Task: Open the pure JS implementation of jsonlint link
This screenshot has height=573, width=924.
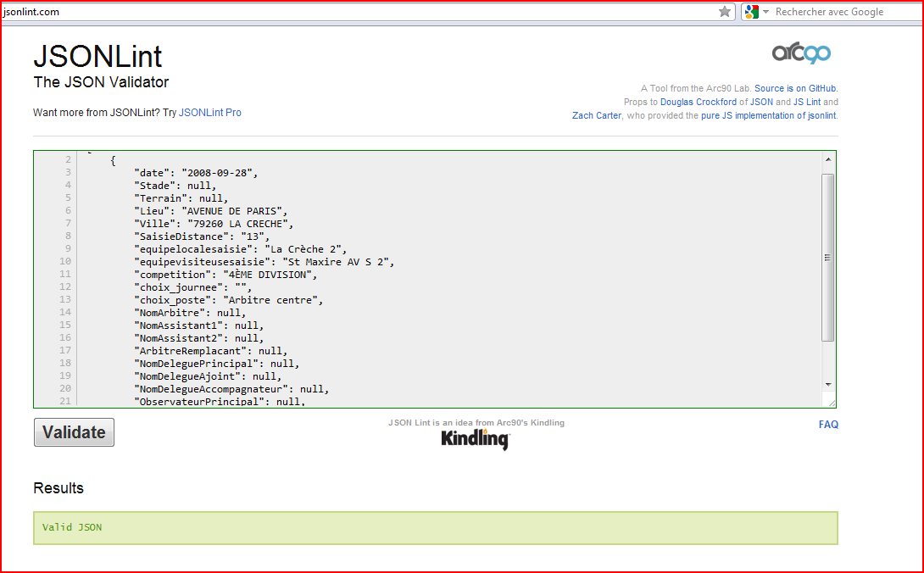Action: pyautogui.click(x=768, y=115)
